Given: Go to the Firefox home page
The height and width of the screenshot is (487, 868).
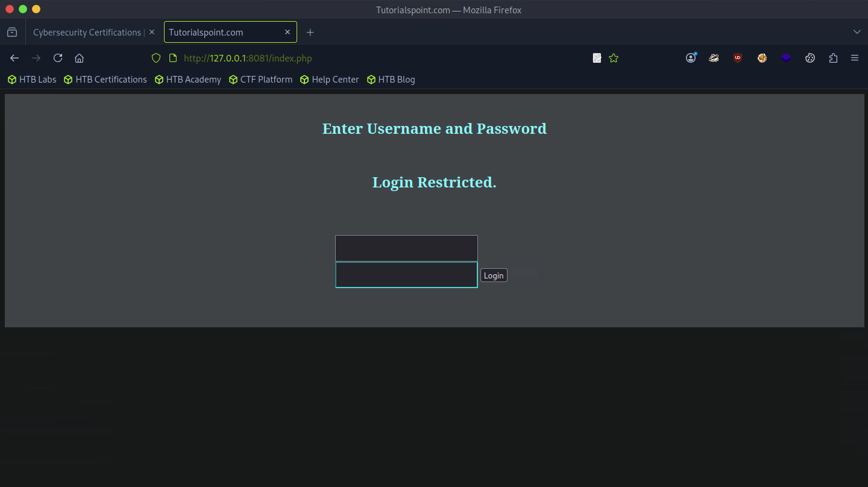Looking at the screenshot, I should coord(79,58).
